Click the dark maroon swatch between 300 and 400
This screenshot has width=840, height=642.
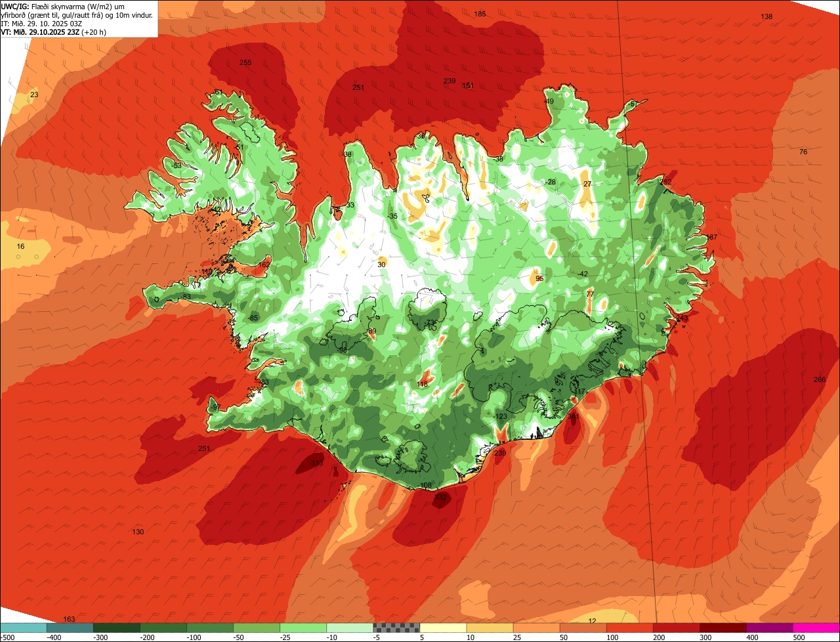tap(723, 628)
